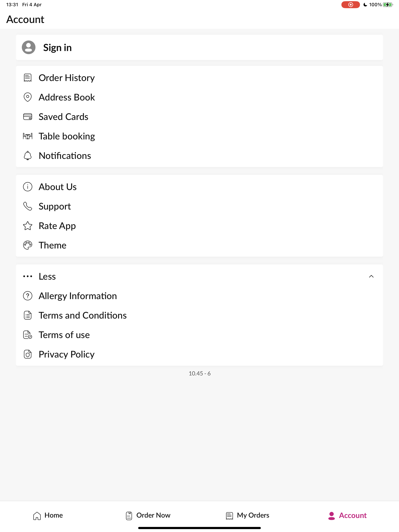Tap the Table booking table icon
Viewport: 399px width, 532px height.
[28, 136]
